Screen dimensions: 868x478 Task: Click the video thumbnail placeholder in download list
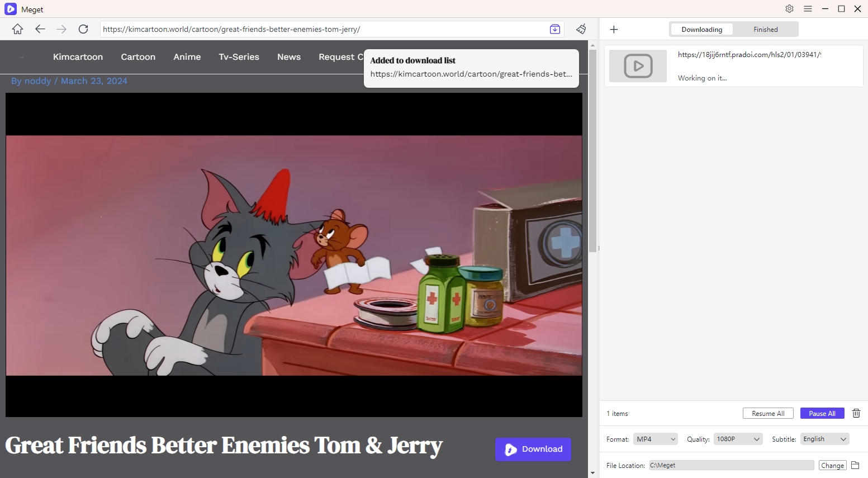click(638, 66)
